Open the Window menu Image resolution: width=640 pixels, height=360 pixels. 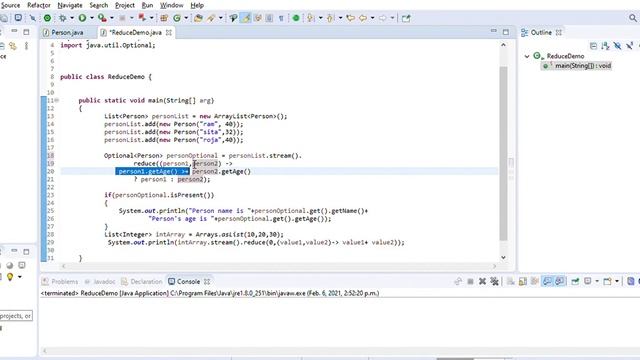click(x=171, y=5)
